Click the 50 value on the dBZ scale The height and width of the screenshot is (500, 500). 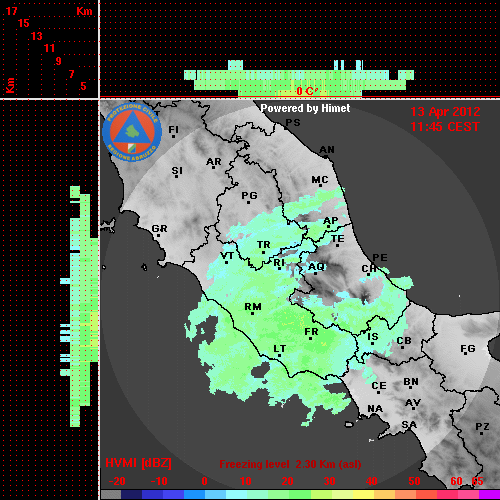click(414, 481)
